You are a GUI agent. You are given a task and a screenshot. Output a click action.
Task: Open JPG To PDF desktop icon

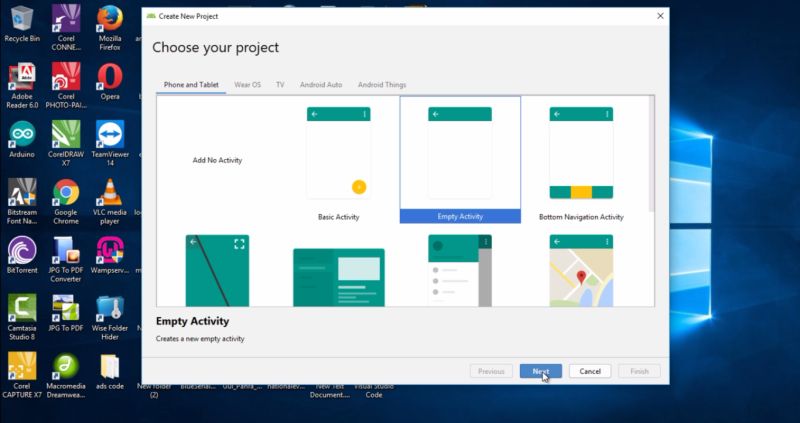[x=66, y=313]
